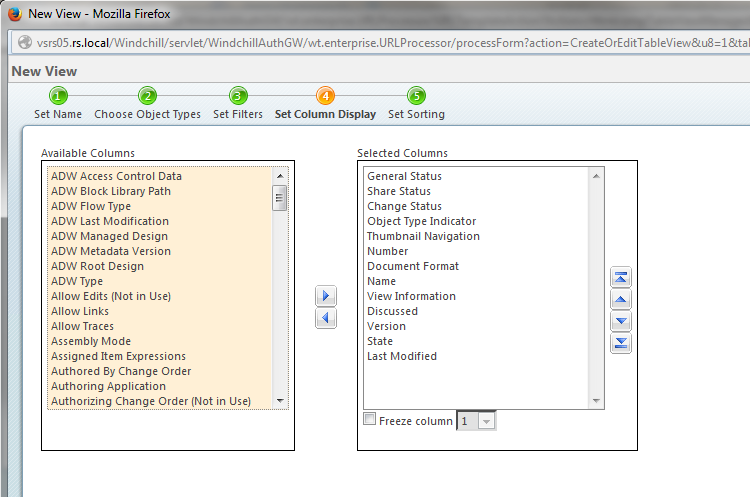Click Selected Columns scrollbar up arrow
The width and height of the screenshot is (750, 497).
(x=596, y=176)
